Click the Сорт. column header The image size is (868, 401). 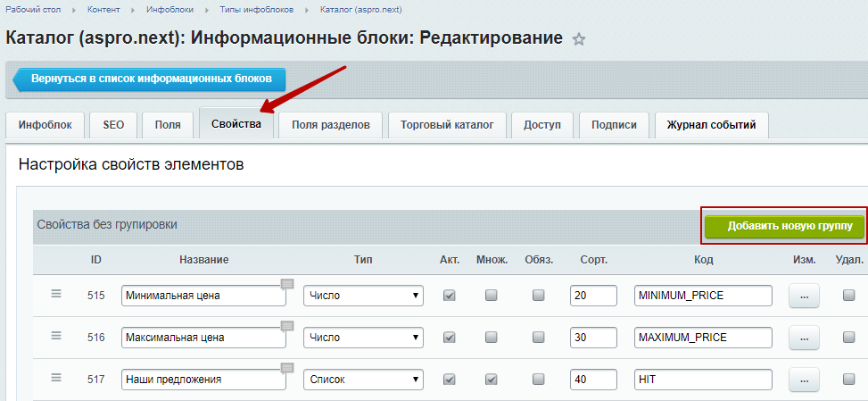[x=593, y=260]
